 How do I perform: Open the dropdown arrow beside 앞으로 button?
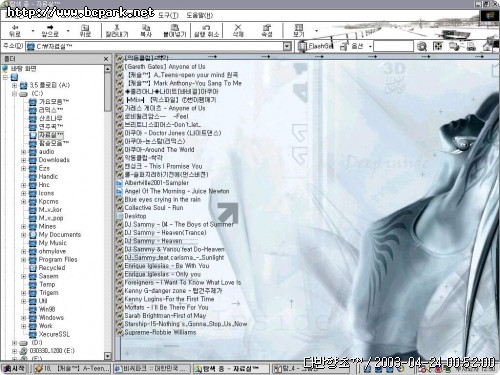point(68,31)
